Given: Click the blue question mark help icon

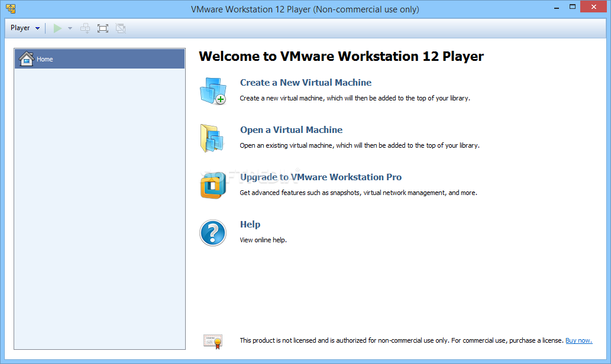Looking at the screenshot, I should 213,233.
